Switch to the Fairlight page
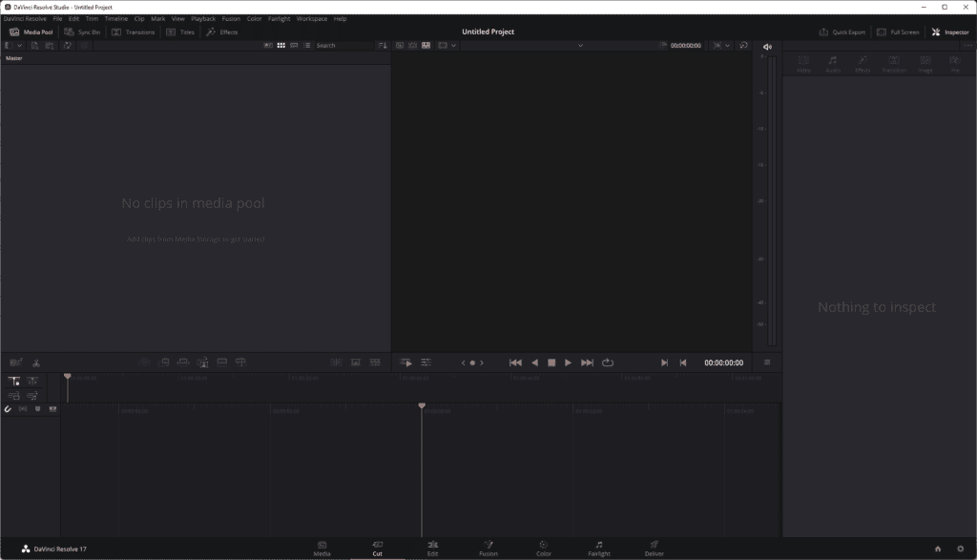The width and height of the screenshot is (977, 560). 598,548
